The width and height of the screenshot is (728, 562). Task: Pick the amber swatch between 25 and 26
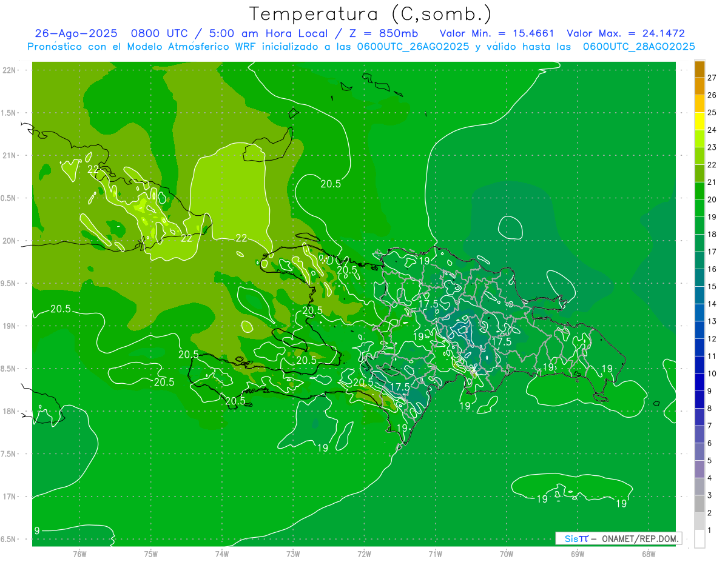(x=699, y=104)
